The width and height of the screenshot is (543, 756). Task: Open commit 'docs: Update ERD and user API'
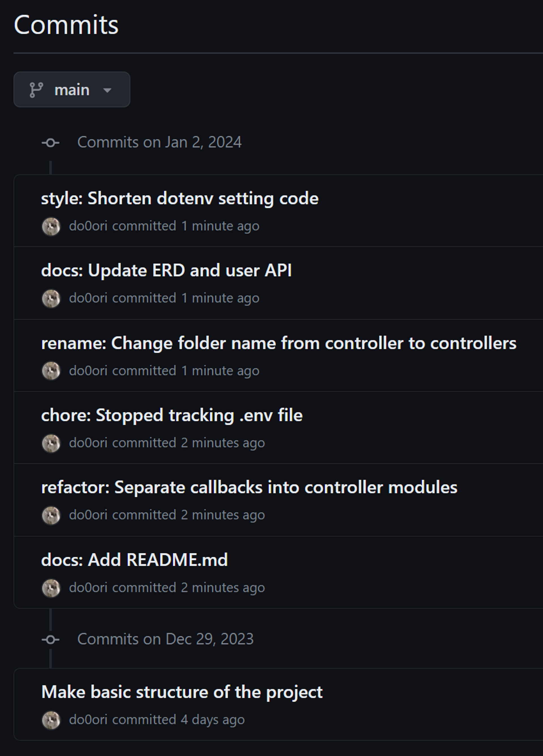tap(166, 270)
